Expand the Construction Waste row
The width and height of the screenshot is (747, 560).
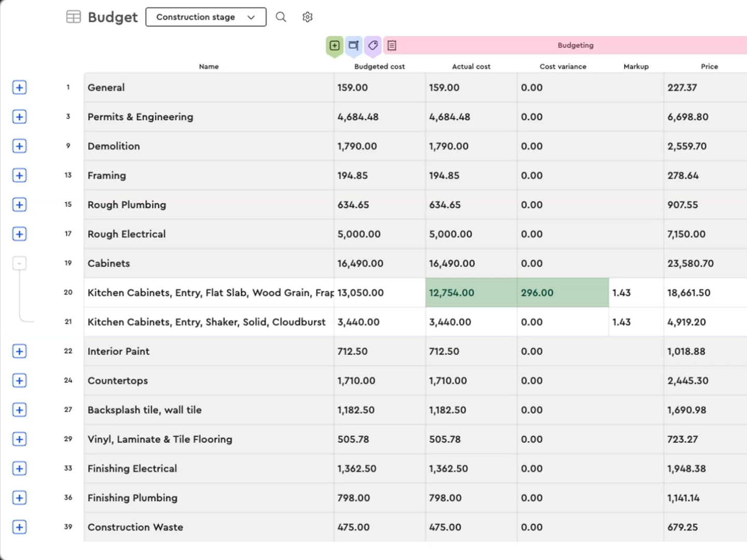coord(19,527)
